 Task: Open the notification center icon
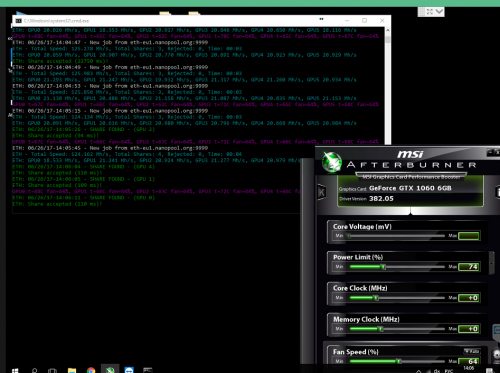[x=489, y=371]
